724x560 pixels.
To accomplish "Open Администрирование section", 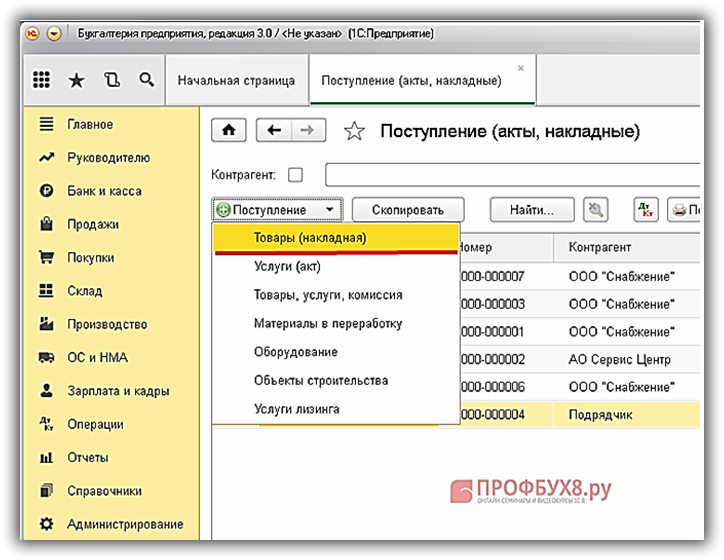I will (111, 524).
